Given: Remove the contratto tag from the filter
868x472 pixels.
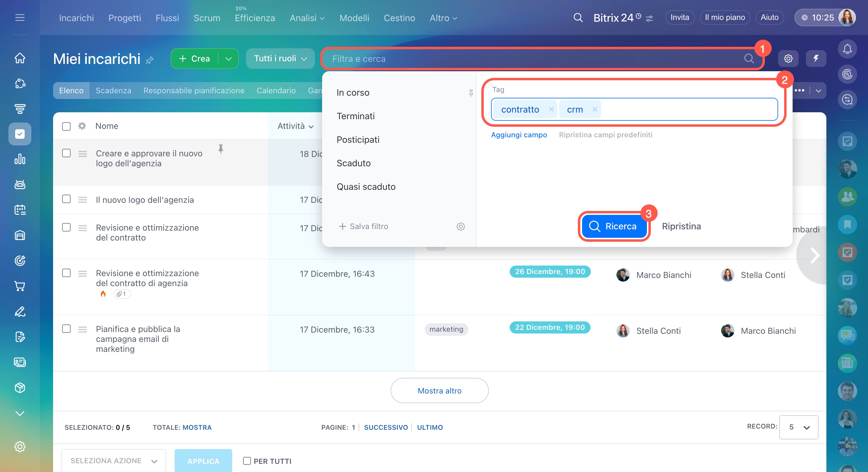Looking at the screenshot, I should click(551, 109).
